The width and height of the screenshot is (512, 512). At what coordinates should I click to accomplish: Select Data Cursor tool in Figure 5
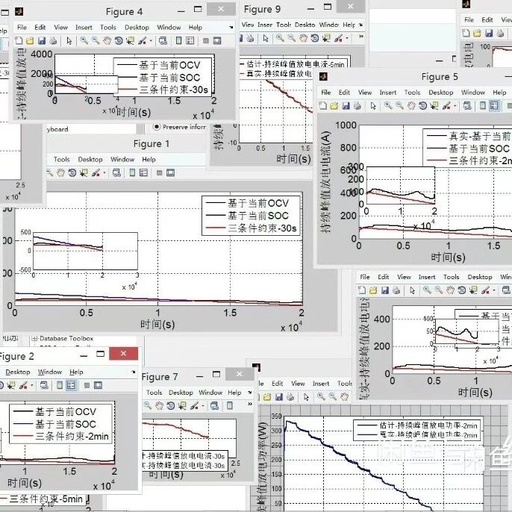[x=434, y=106]
